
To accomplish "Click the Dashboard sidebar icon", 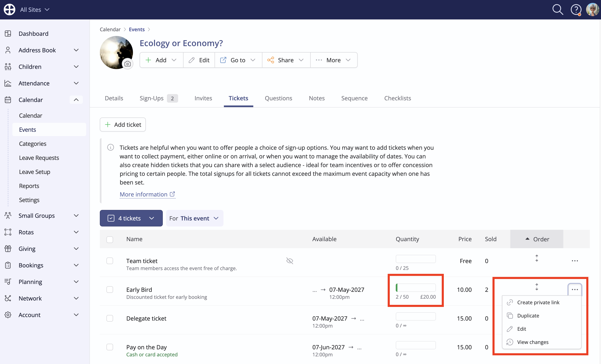I will pyautogui.click(x=8, y=34).
